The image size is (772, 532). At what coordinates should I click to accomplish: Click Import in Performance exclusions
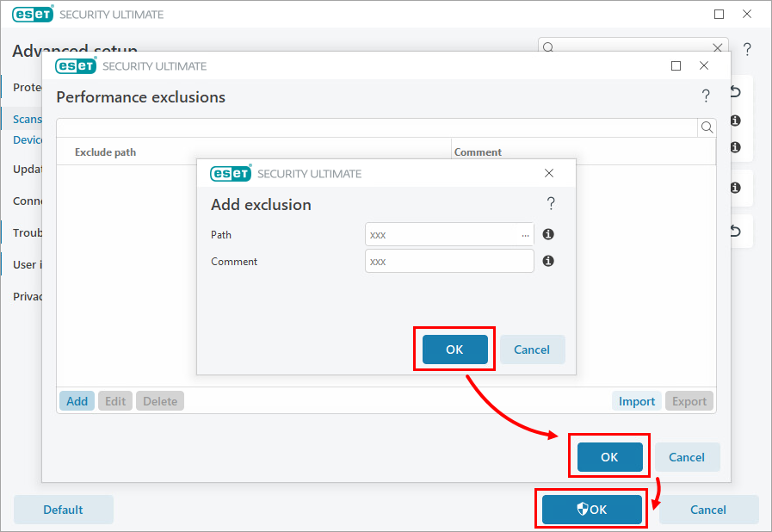pyautogui.click(x=637, y=401)
